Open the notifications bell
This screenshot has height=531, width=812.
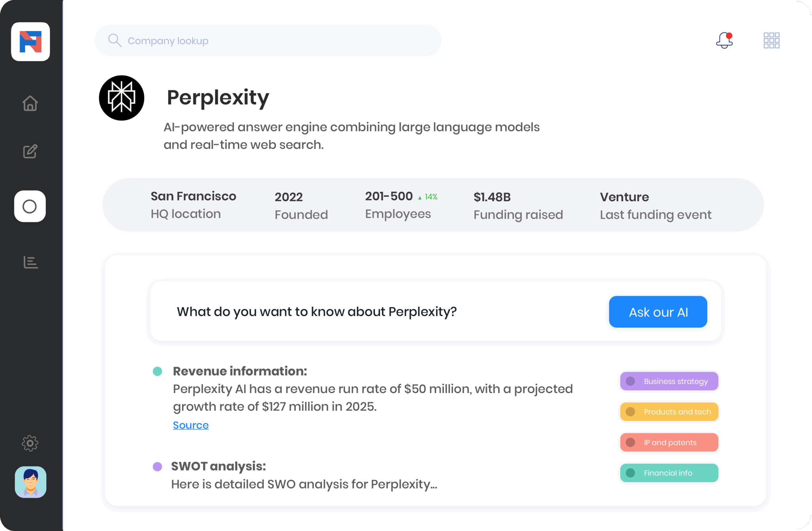pyautogui.click(x=724, y=41)
